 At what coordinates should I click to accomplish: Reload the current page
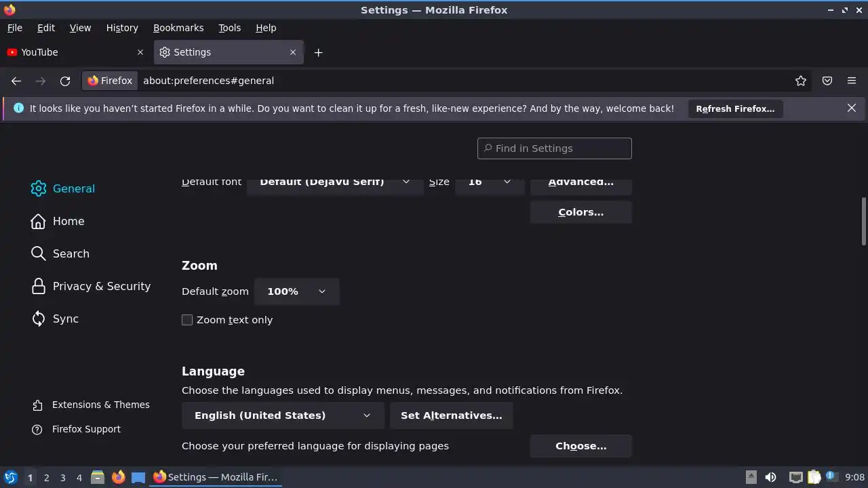(65, 81)
